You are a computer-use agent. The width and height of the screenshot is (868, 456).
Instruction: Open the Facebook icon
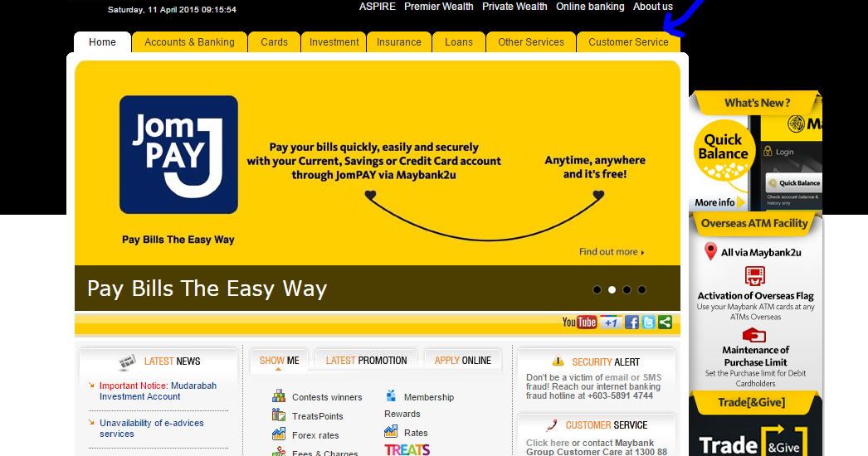(631, 322)
